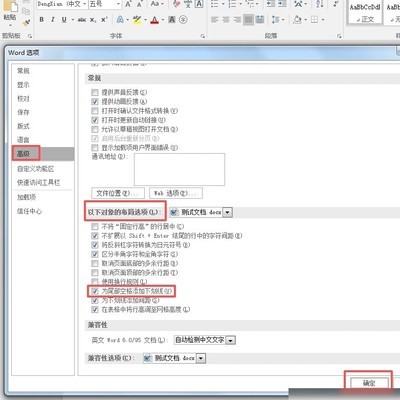Expand the underline style dropdown arrow
Viewport: 400px width, 400px height.
pyautogui.click(x=72, y=20)
